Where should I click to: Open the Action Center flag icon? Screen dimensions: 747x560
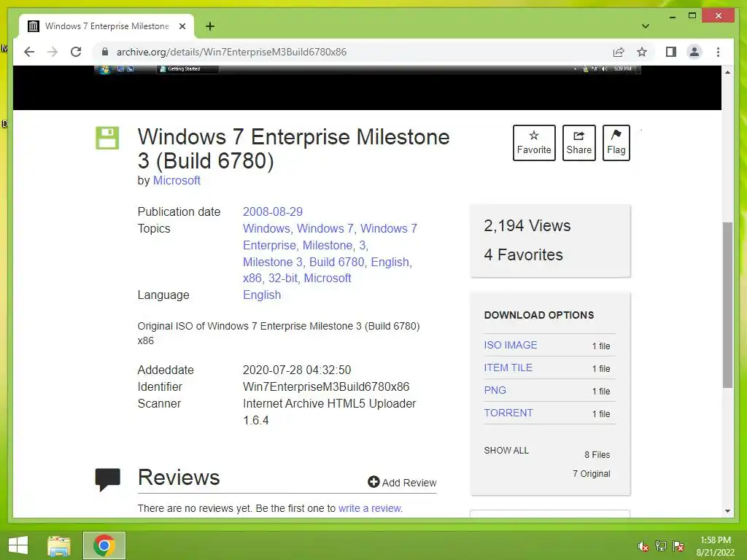click(x=678, y=546)
